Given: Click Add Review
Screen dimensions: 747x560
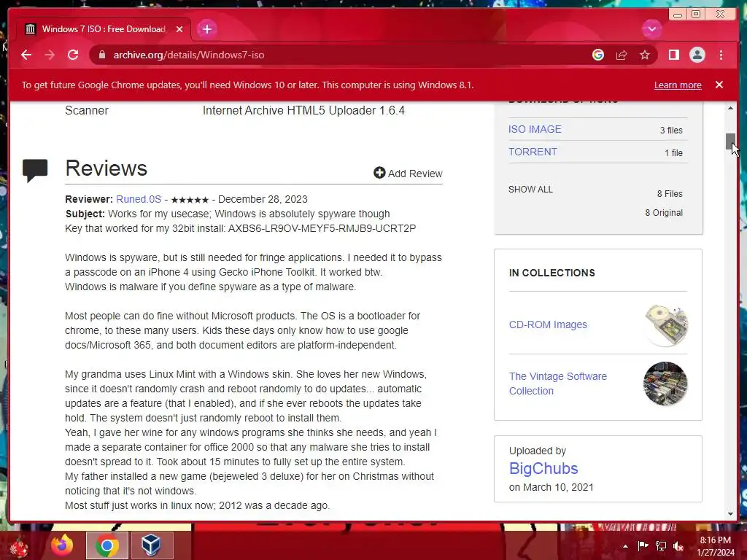Looking at the screenshot, I should [x=408, y=174].
